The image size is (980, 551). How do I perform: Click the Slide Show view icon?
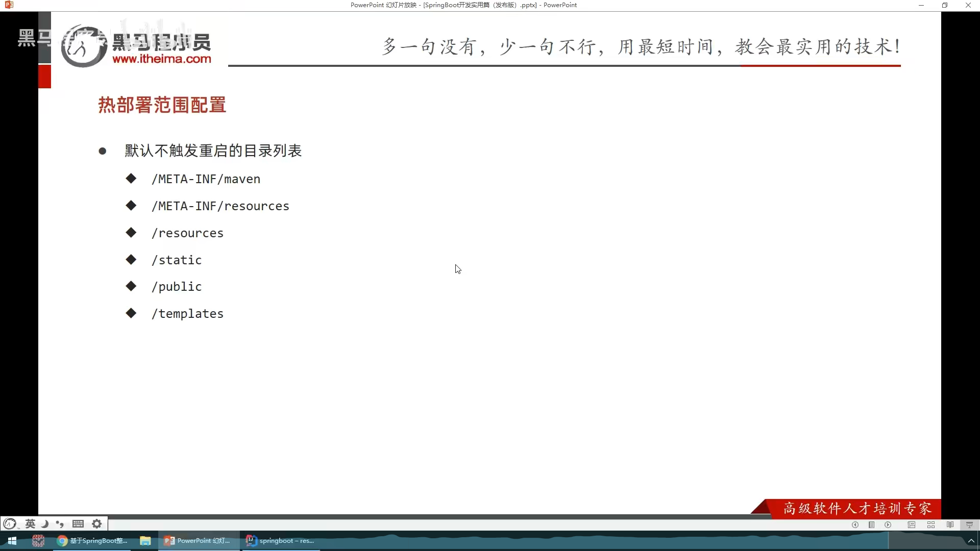pos(969,524)
